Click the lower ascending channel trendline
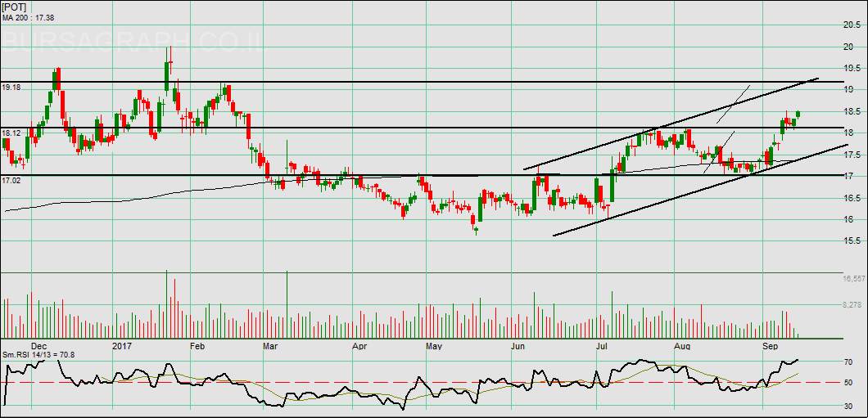Image resolution: width=868 pixels, height=418 pixels. 700,191
